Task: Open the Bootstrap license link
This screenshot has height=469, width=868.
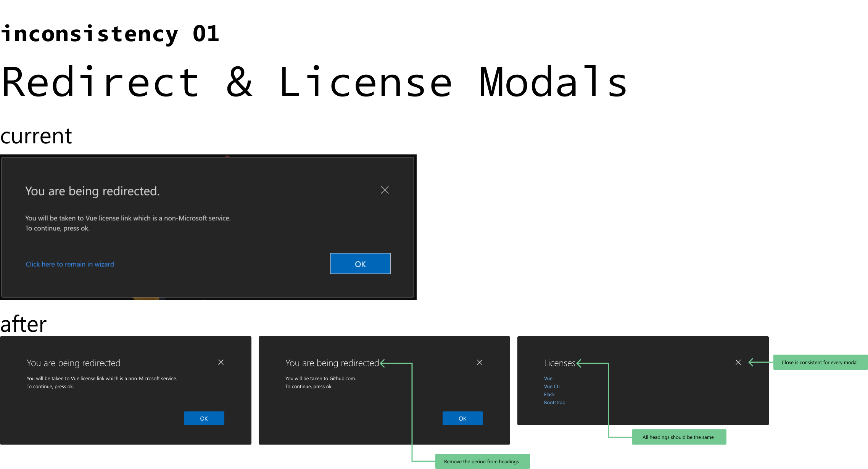Action: coord(554,402)
